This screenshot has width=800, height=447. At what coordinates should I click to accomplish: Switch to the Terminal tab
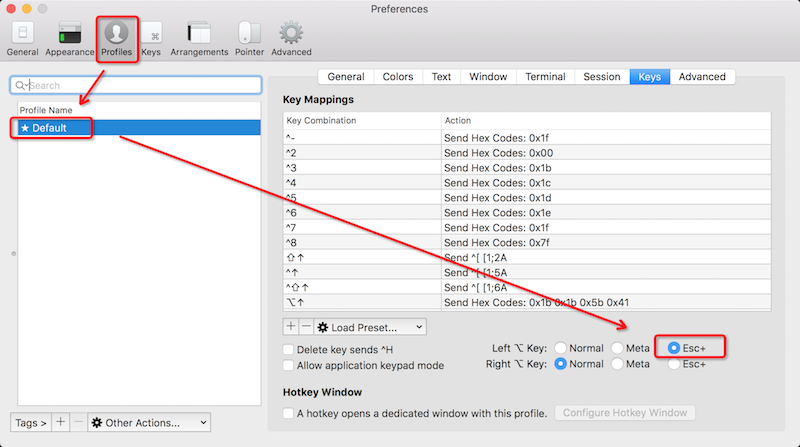point(545,77)
